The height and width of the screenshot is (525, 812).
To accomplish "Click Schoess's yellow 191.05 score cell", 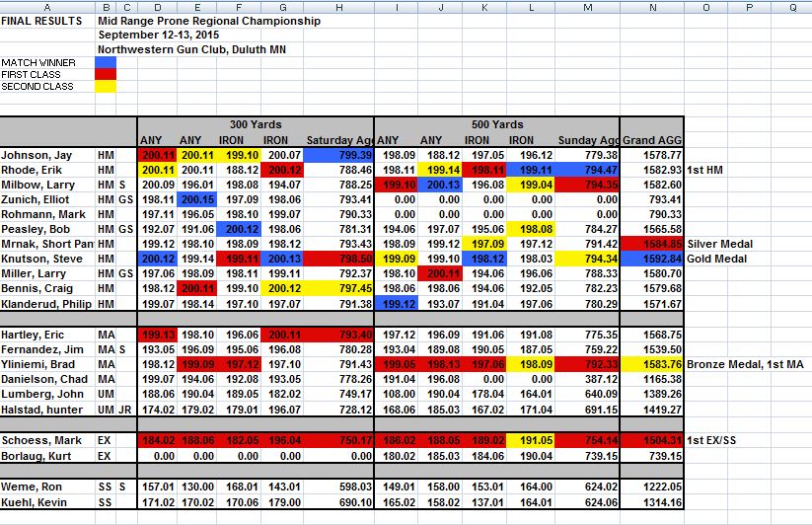I will tap(533, 440).
